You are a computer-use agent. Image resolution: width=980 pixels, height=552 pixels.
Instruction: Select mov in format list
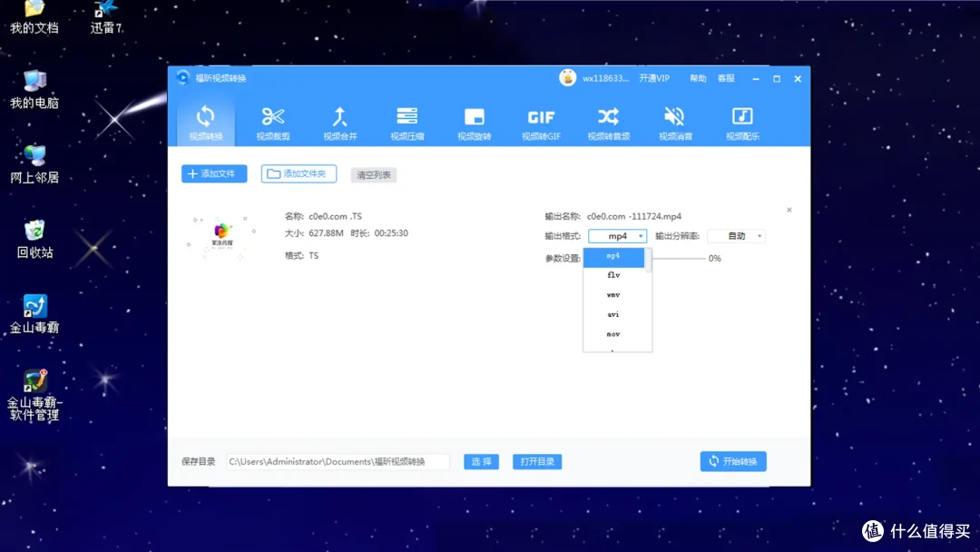point(613,334)
